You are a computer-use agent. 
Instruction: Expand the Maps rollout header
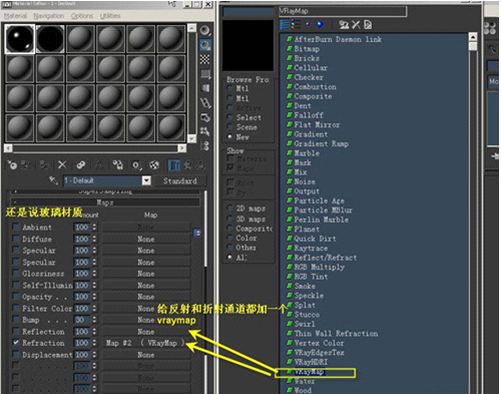(x=105, y=202)
